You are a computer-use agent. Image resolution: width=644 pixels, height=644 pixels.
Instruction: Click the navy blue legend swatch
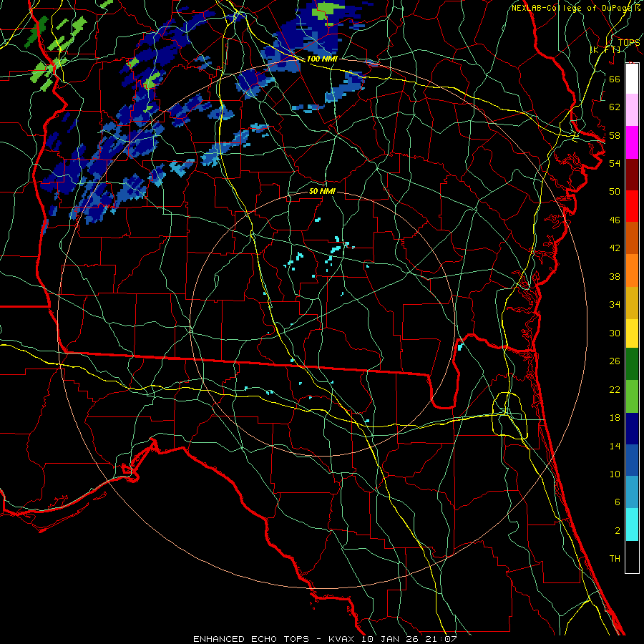click(632, 429)
